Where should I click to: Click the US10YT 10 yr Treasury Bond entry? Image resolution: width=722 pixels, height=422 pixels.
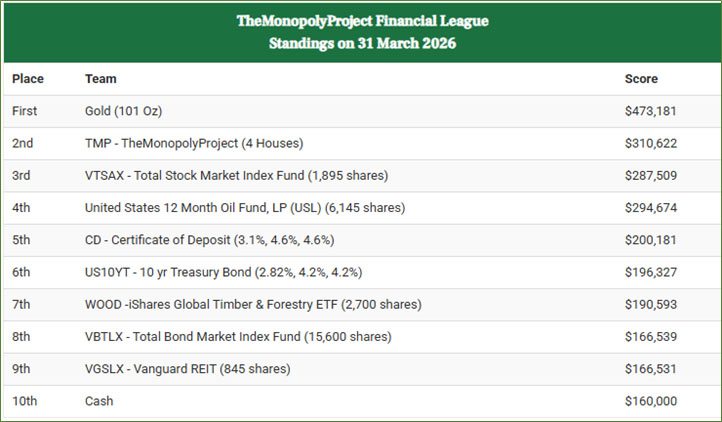222,272
